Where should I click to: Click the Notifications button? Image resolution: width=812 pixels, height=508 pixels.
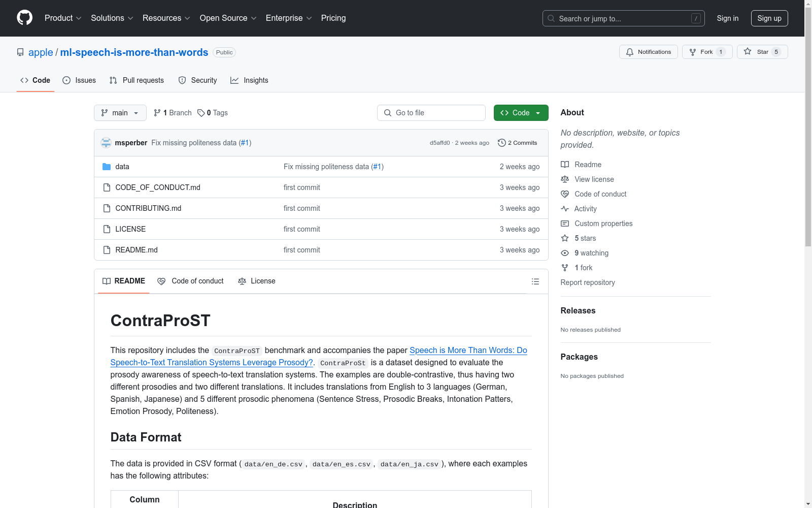(649, 52)
